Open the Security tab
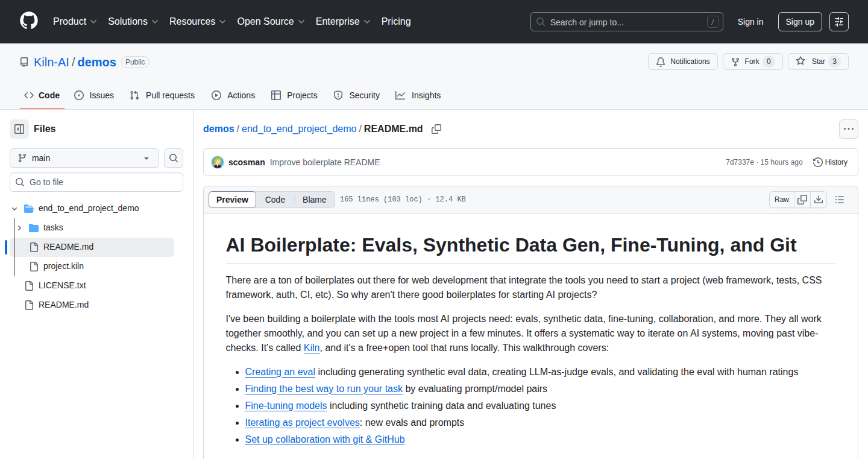The width and height of the screenshot is (868, 459). [356, 95]
